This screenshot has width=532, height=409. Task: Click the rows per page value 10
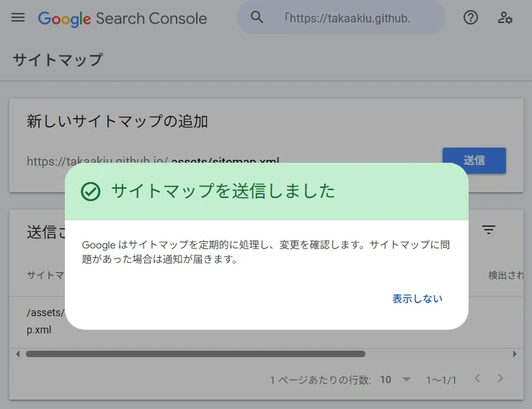(386, 379)
